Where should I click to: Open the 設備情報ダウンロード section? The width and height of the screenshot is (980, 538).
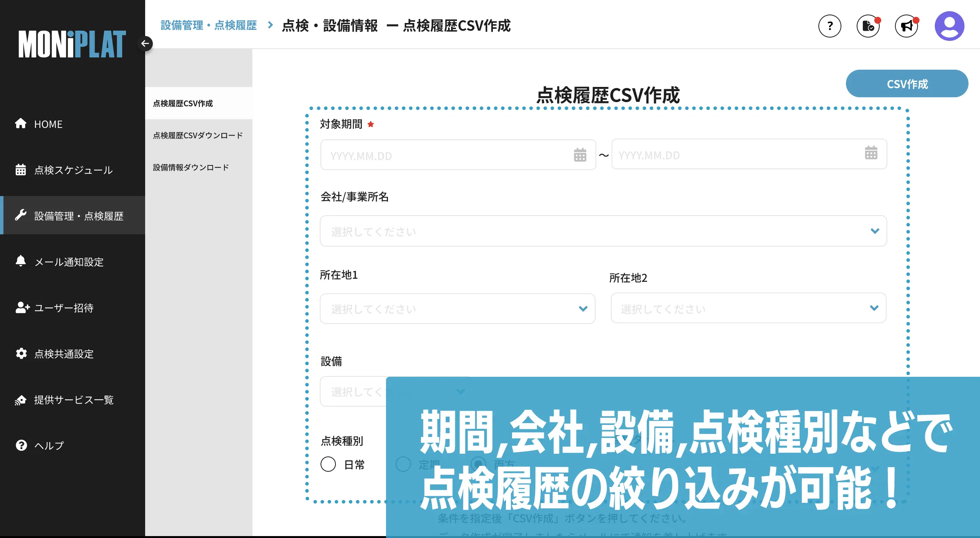tap(190, 167)
